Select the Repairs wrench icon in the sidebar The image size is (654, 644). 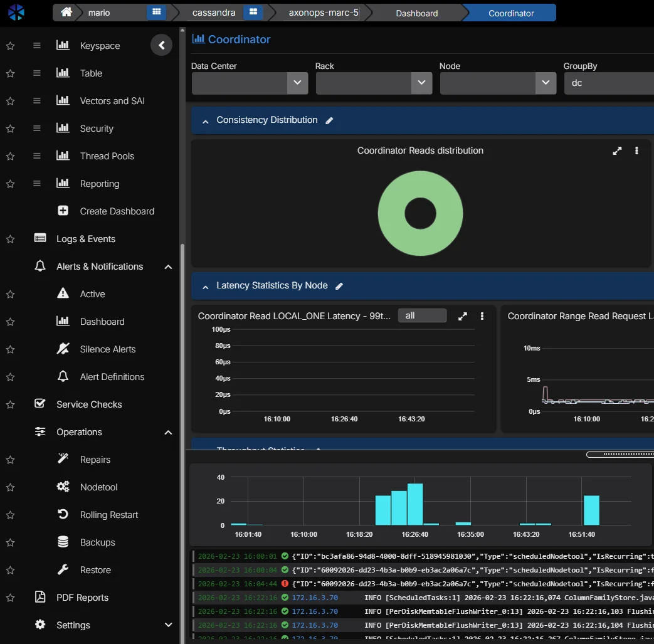[x=63, y=459]
